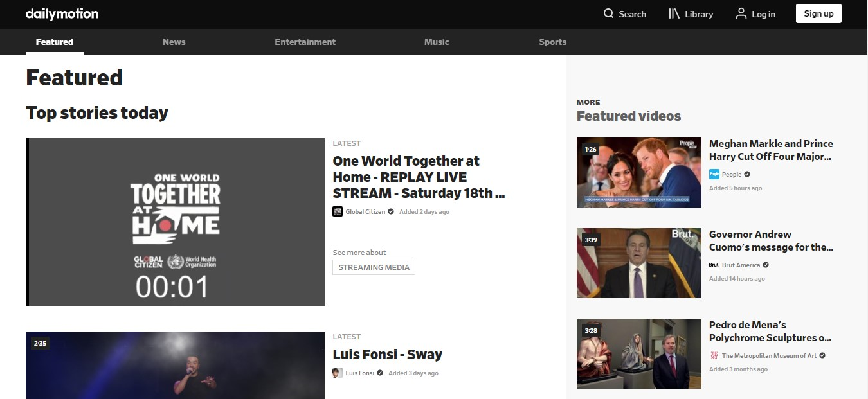Click the Search magnifier icon
The width and height of the screenshot is (868, 399).
point(609,13)
